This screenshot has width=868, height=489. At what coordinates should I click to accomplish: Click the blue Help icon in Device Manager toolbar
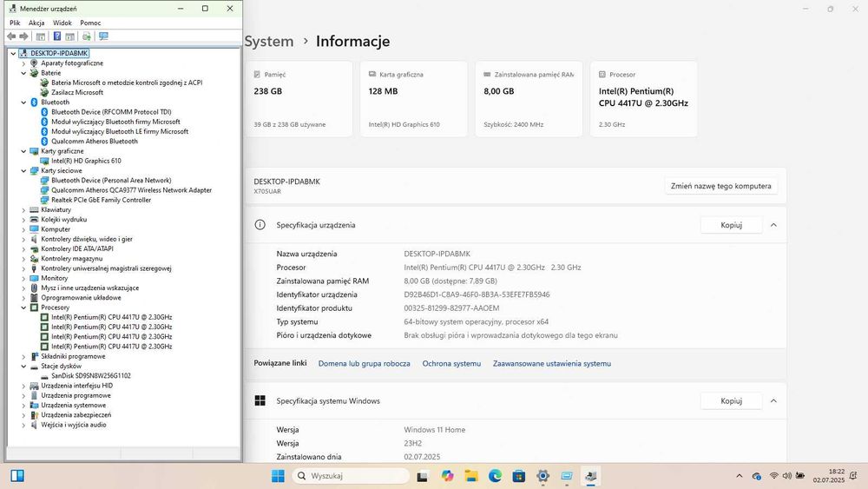tap(56, 36)
